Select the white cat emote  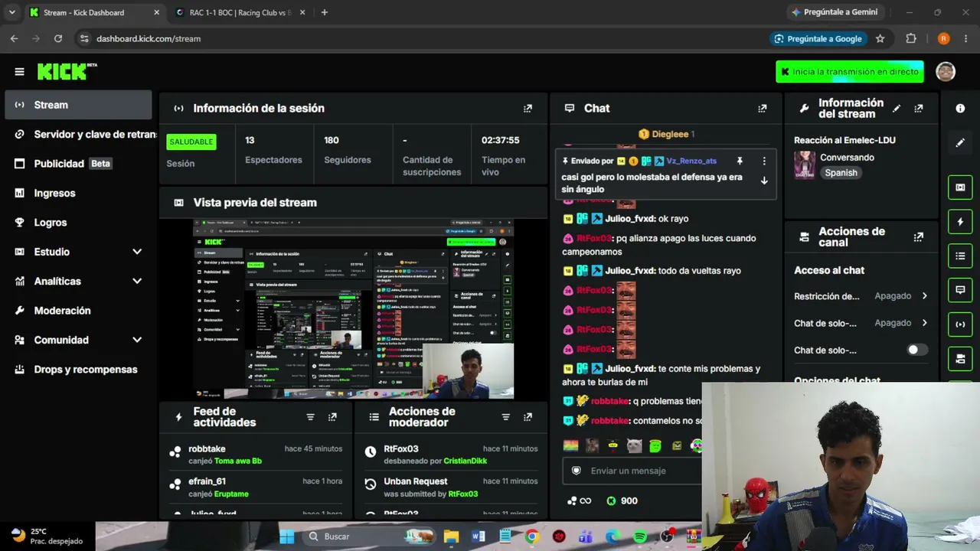pyautogui.click(x=634, y=445)
